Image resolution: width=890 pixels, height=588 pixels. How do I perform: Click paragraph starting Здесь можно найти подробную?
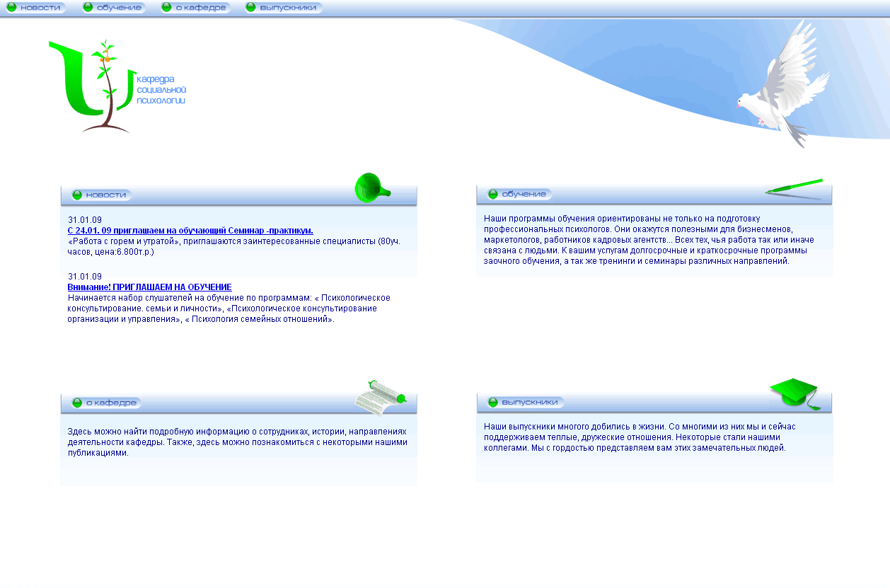click(x=238, y=442)
